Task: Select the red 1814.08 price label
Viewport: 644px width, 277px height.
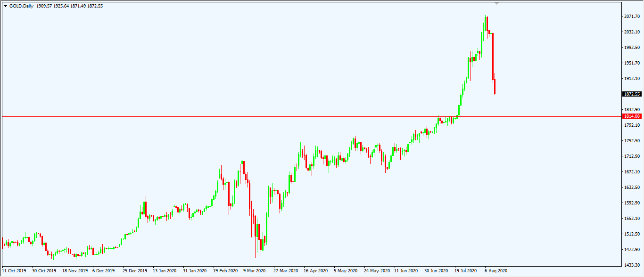Action: (x=632, y=116)
